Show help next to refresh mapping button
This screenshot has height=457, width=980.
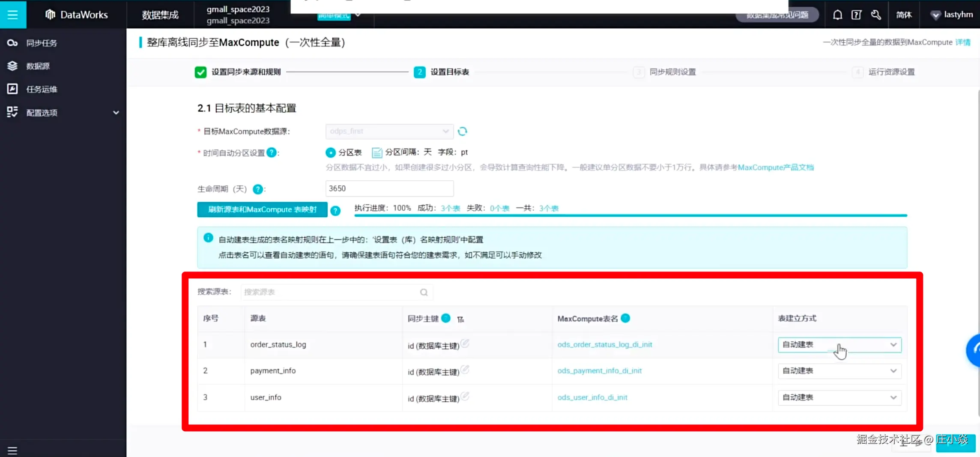[335, 210]
